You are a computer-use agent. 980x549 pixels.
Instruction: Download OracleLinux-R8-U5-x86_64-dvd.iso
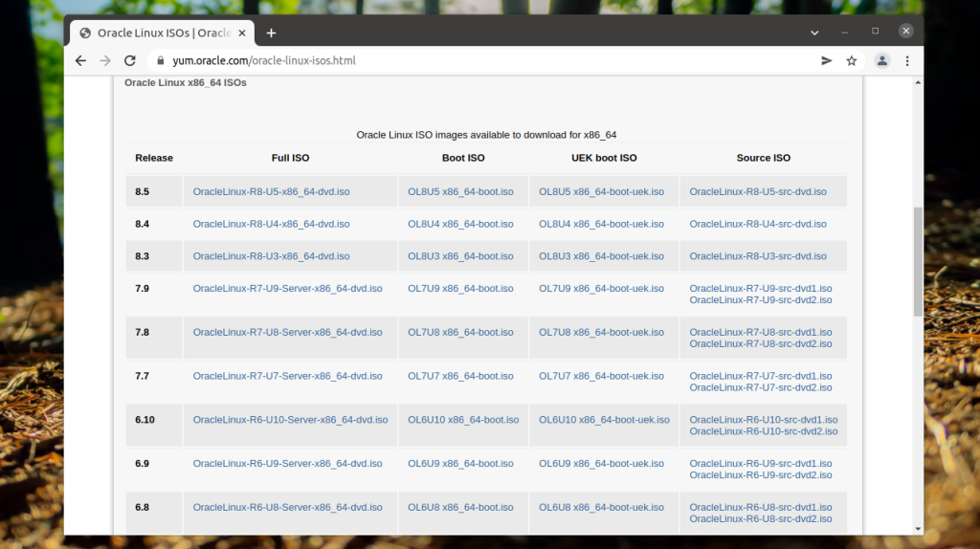(271, 191)
